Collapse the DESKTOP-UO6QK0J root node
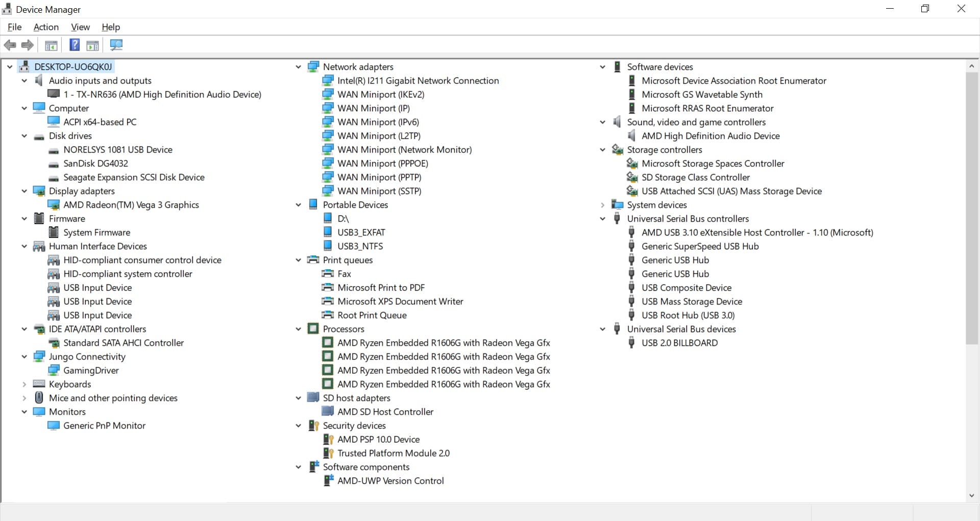The width and height of the screenshot is (980, 521). tap(9, 67)
